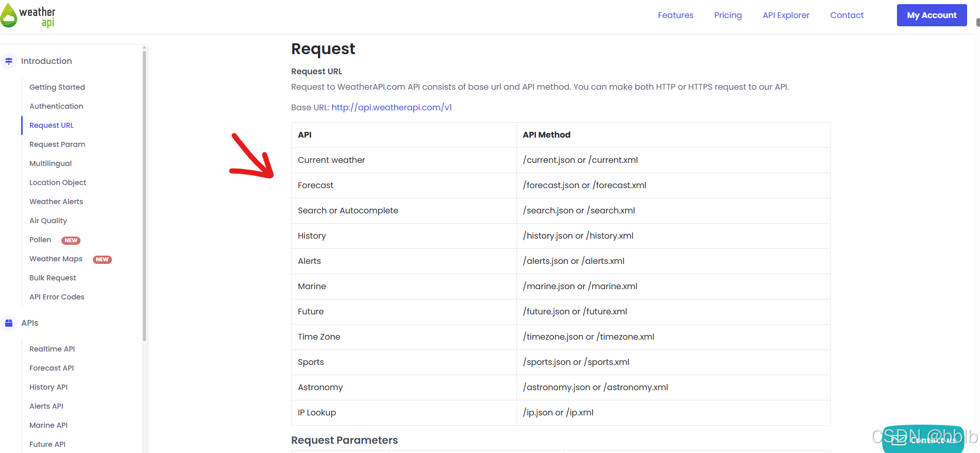
Task: Click the /marine.json or /marine.xml cell
Action: (673, 287)
